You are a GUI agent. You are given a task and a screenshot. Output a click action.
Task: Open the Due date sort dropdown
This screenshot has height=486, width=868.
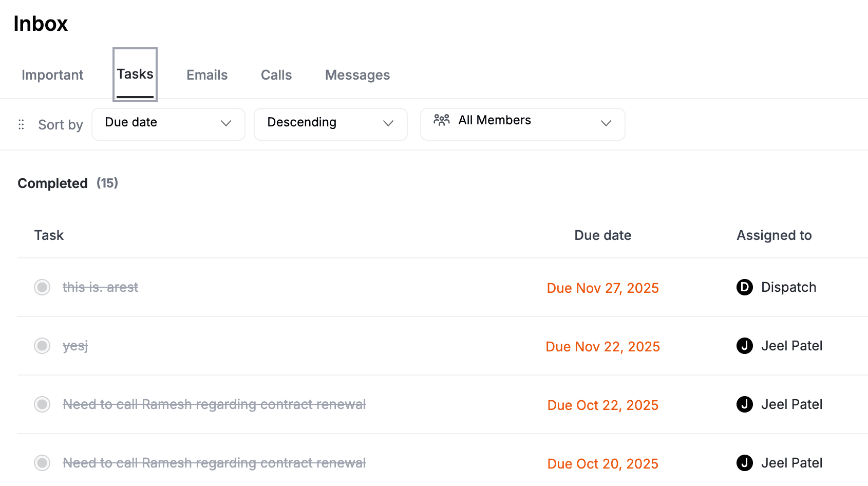(168, 124)
